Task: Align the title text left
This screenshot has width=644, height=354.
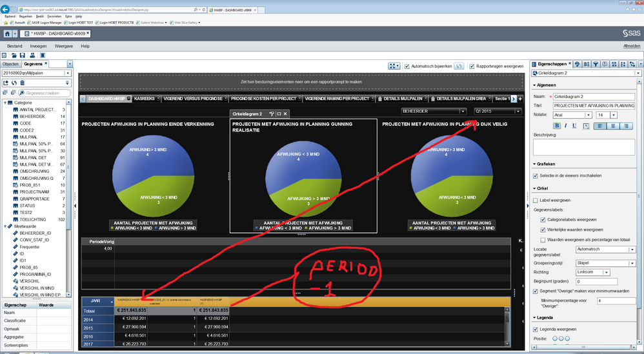Action: tap(600, 126)
